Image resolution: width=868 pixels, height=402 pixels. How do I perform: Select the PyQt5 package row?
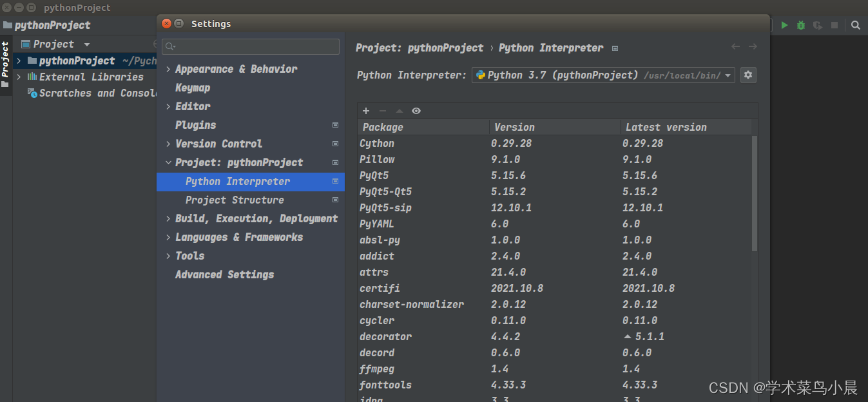374,175
